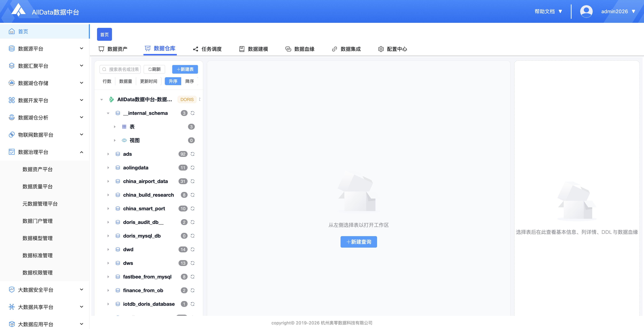The image size is (644, 329).
Task: Collapse the AllData数据中台 DORIS datasource node
Action: 101,100
